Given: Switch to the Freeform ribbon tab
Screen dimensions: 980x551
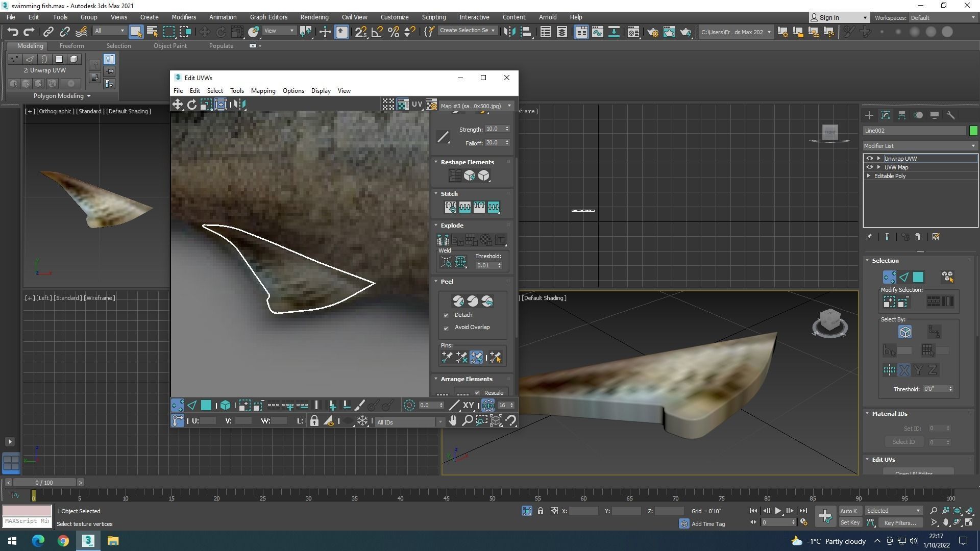Looking at the screenshot, I should [x=71, y=46].
